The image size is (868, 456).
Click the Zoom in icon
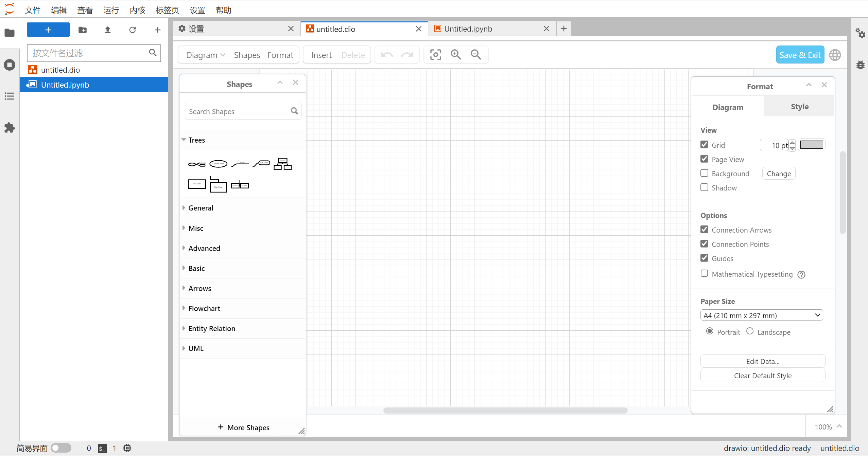pos(456,54)
